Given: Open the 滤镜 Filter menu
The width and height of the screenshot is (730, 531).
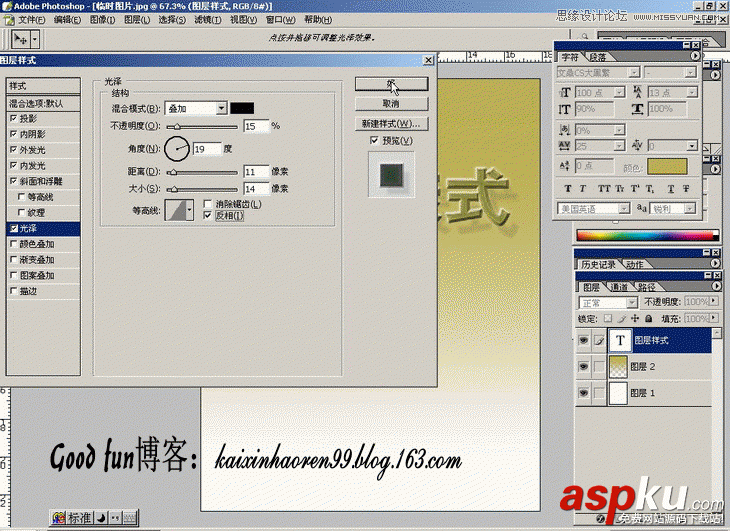Looking at the screenshot, I should click(x=207, y=20).
